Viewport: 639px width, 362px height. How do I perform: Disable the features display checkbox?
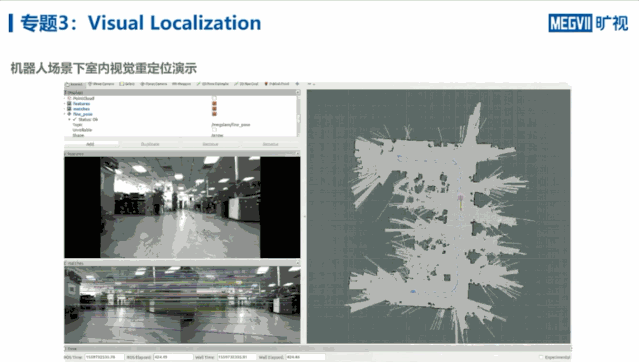tap(214, 104)
